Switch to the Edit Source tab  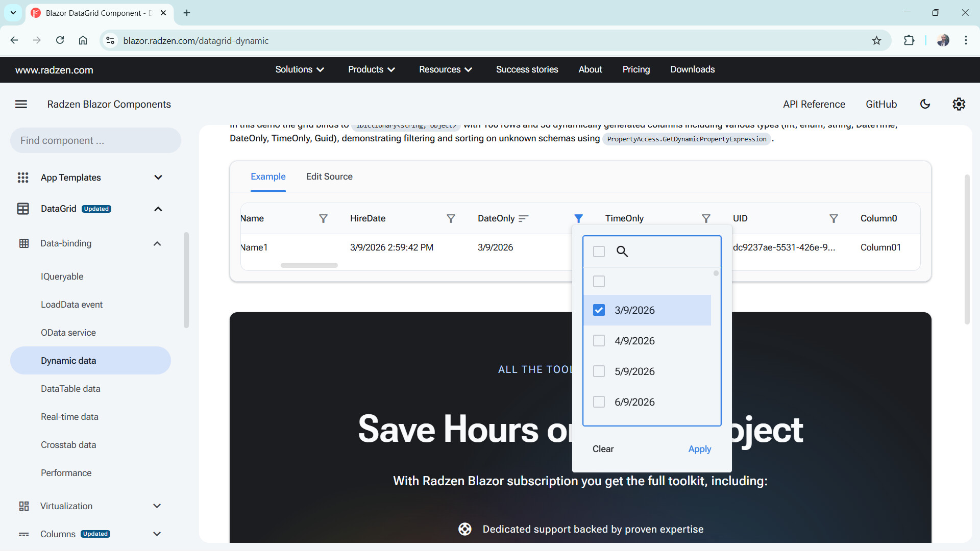click(329, 177)
